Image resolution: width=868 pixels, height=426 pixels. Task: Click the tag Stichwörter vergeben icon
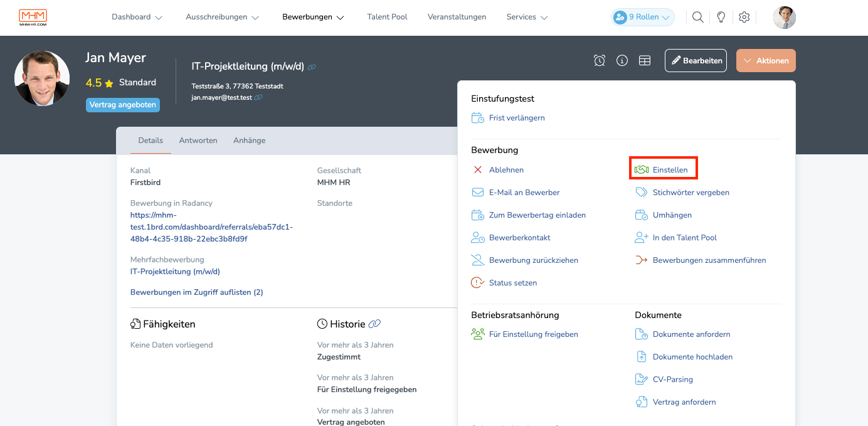[641, 193]
